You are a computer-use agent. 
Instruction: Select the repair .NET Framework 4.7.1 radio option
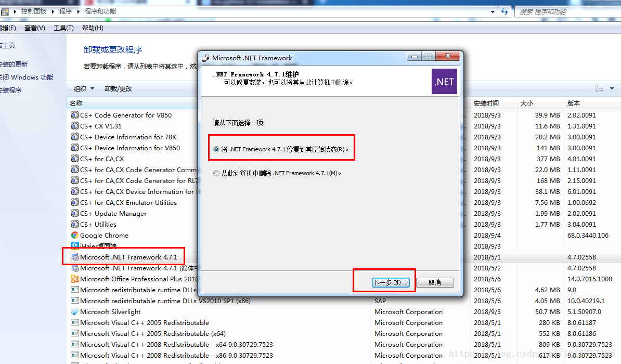pos(216,149)
